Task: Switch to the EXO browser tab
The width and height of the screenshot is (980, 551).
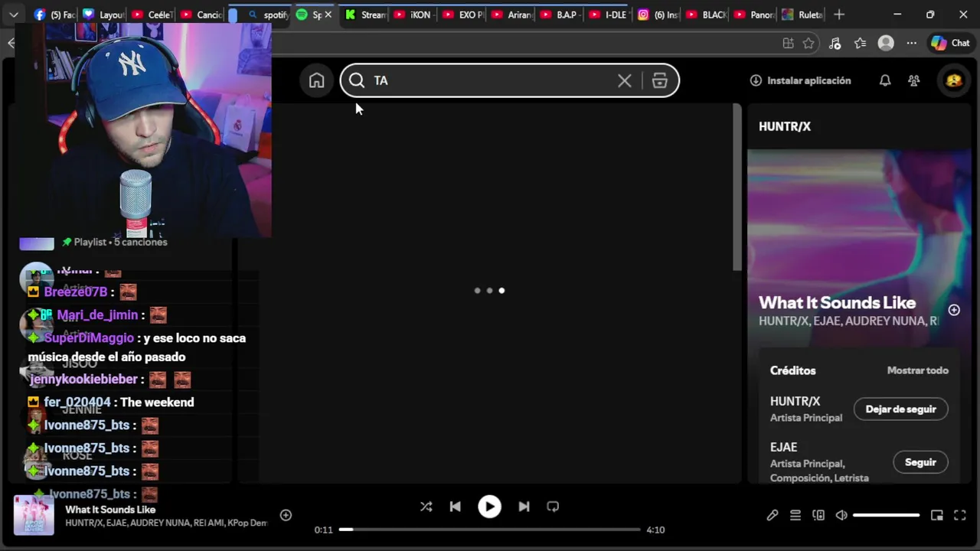Action: 462,15
